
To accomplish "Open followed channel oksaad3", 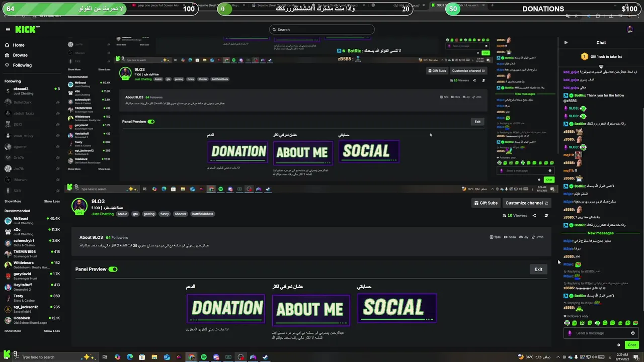I will click(x=32, y=91).
